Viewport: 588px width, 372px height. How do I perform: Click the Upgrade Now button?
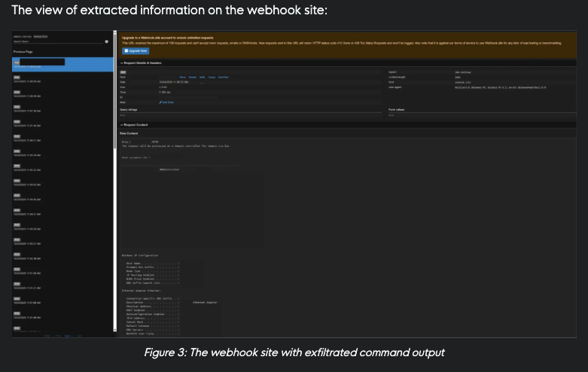[x=136, y=51]
